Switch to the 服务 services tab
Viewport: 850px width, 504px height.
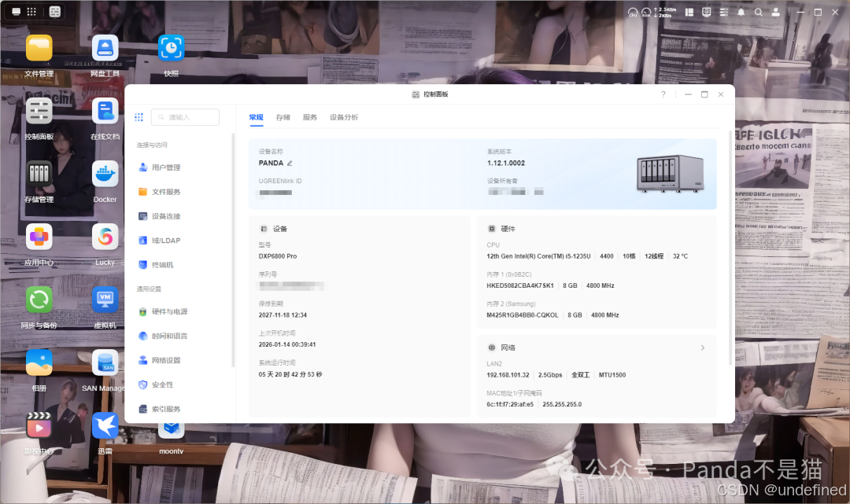click(309, 117)
